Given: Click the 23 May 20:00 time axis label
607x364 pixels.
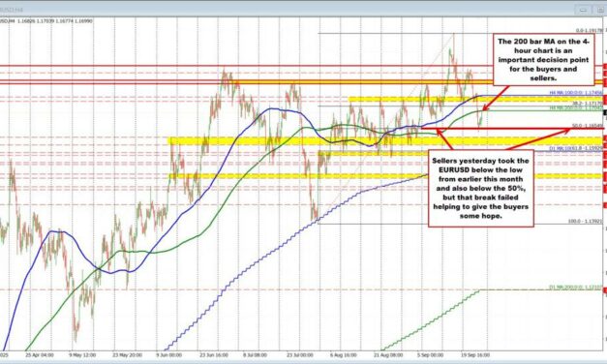Looking at the screenshot, I should (127, 354).
